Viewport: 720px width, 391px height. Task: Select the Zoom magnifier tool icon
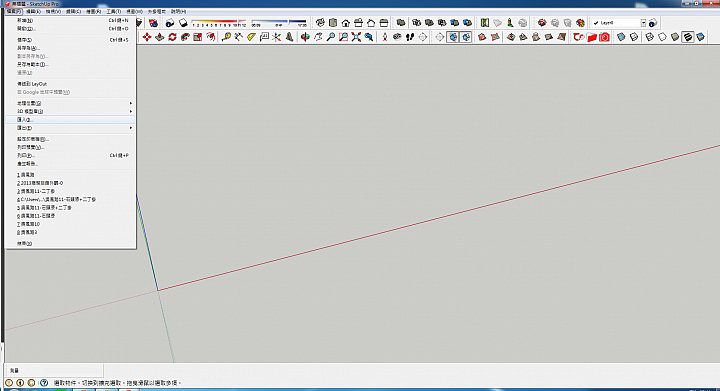pos(331,37)
